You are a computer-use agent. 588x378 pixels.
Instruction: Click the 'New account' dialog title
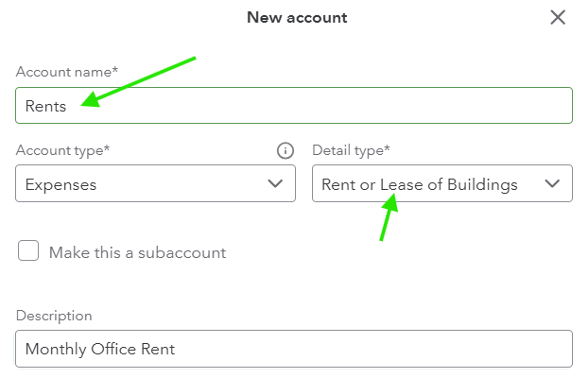[x=297, y=17]
